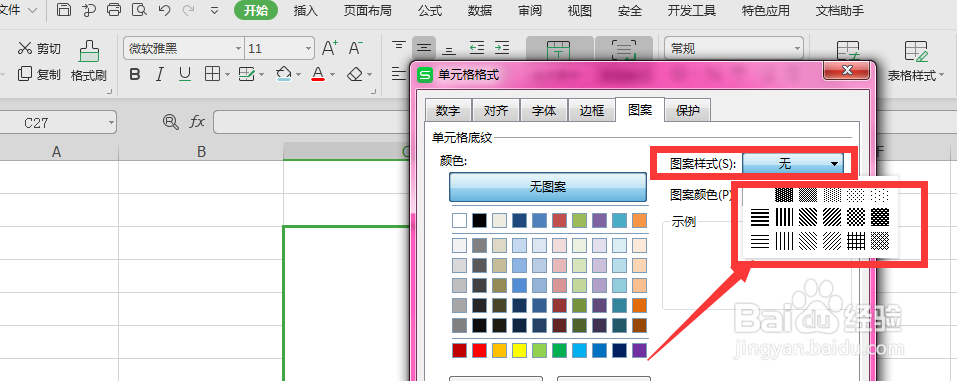957x381 pixels.
Task: Select column A header
Action: pyautogui.click(x=57, y=151)
